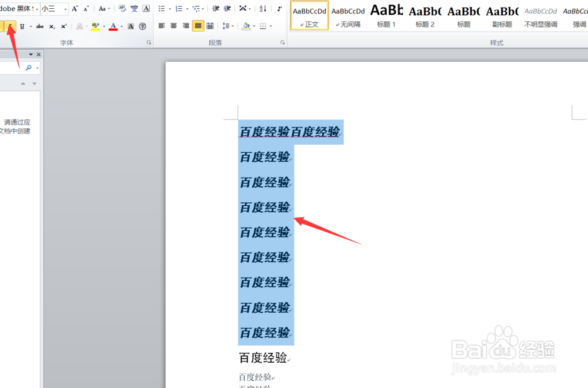Image resolution: width=588 pixels, height=388 pixels.
Task: Toggle Superscript formatting
Action: coord(64,26)
